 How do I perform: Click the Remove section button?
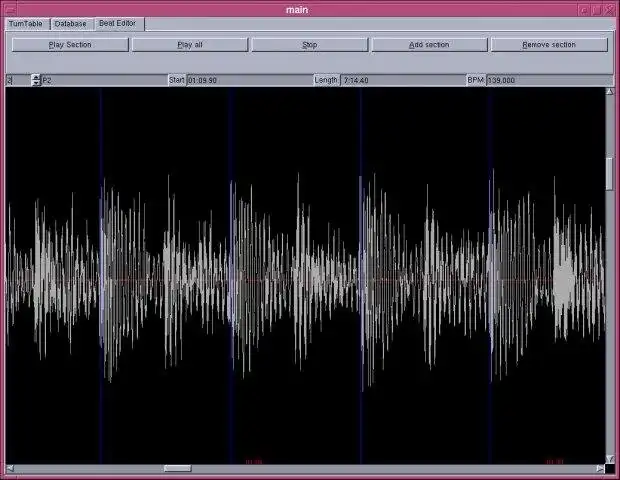pyautogui.click(x=549, y=45)
